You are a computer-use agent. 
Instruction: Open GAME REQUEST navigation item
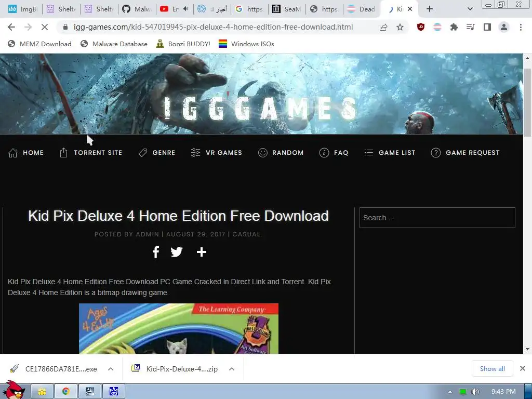point(465,153)
